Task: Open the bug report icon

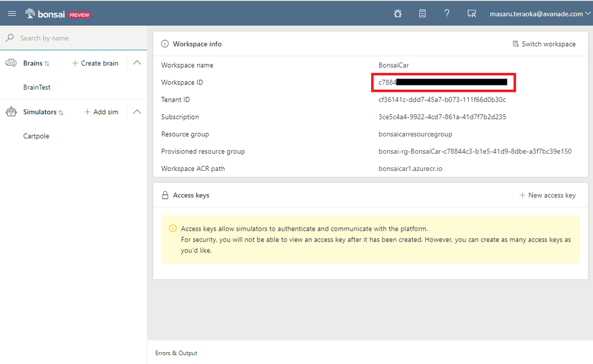Action: [398, 14]
